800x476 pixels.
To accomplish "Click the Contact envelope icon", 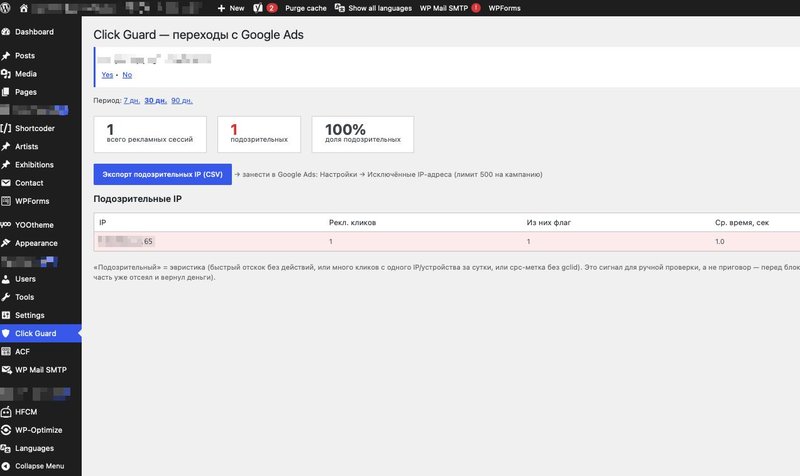I will pyautogui.click(x=6, y=183).
